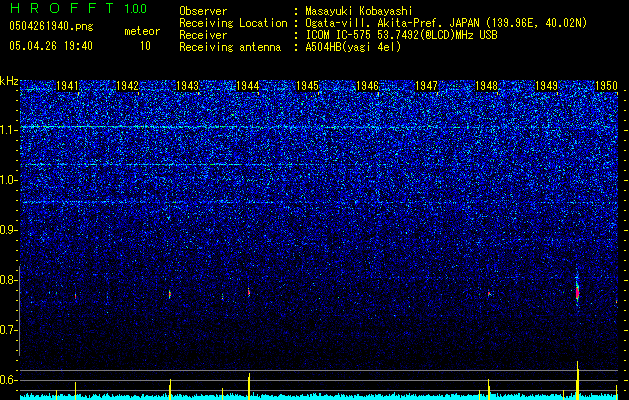This screenshot has height=400, width=629.
Task: Click the 1949 time axis label
Action: point(546,86)
